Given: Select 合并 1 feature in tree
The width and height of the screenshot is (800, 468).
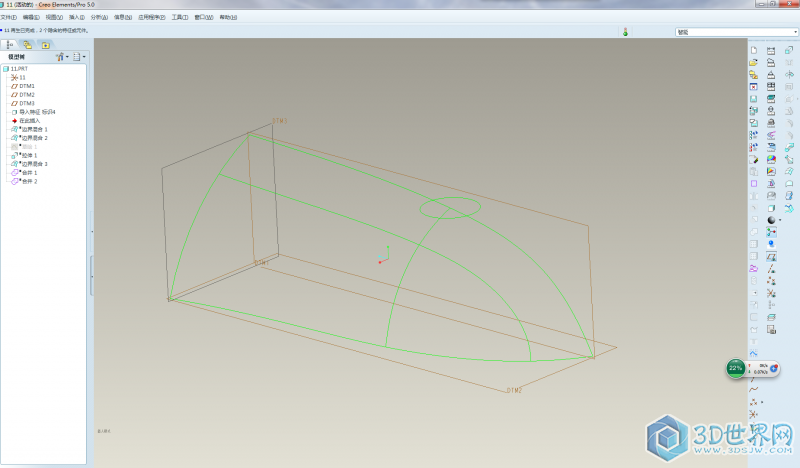Looking at the screenshot, I should coord(24,173).
